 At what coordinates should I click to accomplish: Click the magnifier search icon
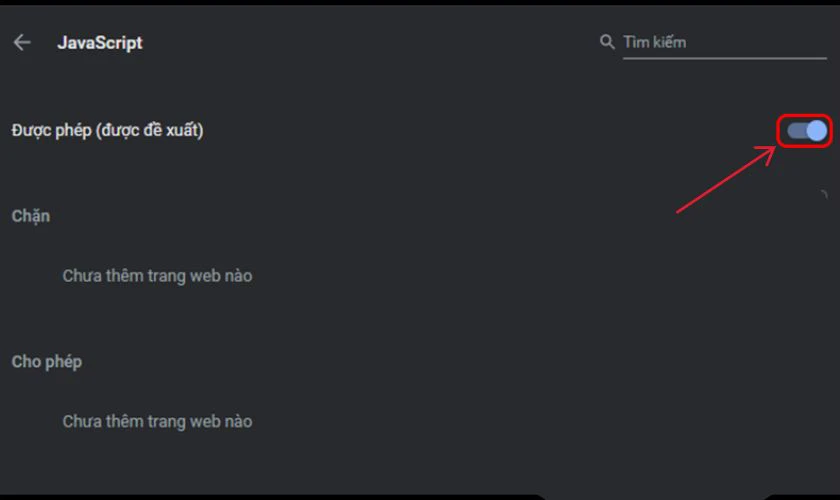point(606,42)
